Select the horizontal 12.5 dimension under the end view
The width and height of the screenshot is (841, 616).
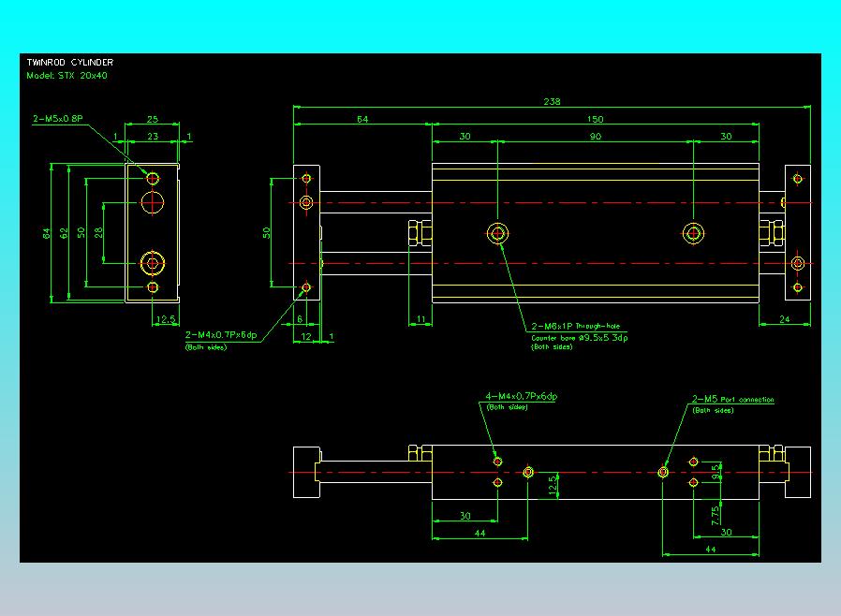(166, 319)
